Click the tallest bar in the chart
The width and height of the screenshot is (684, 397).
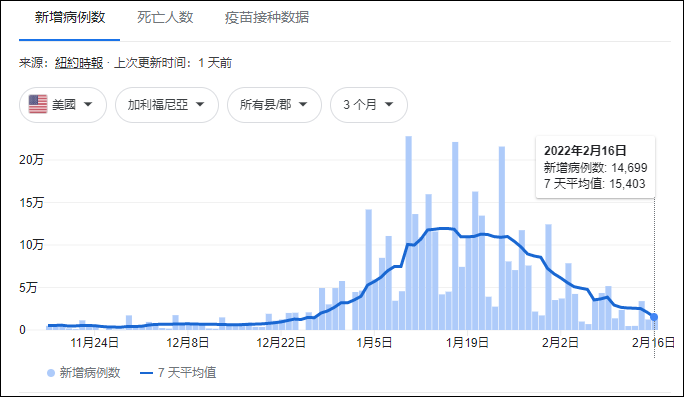[x=408, y=233]
